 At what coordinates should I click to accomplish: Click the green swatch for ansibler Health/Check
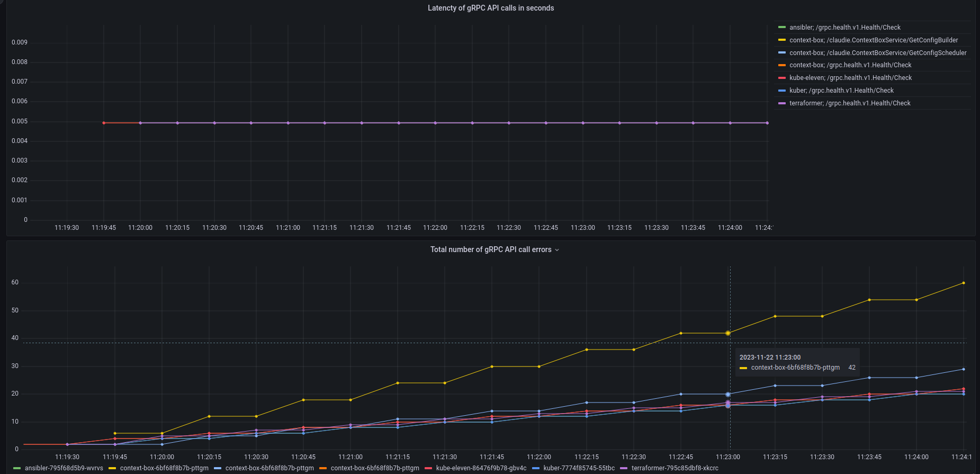pos(782,28)
